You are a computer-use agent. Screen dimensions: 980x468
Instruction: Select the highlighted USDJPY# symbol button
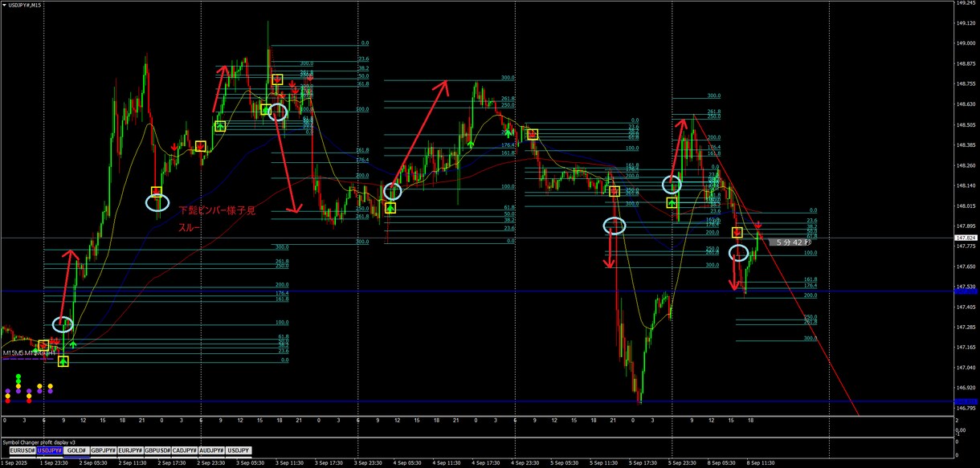[49, 451]
